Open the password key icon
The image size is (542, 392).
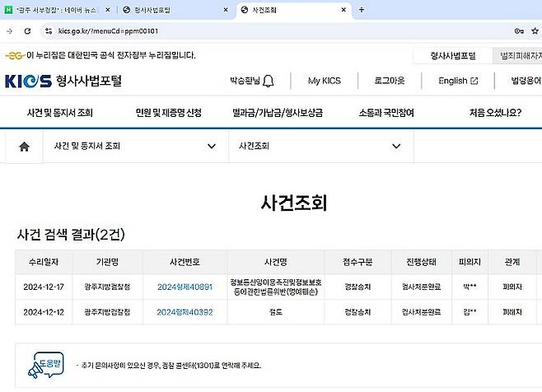point(519,31)
